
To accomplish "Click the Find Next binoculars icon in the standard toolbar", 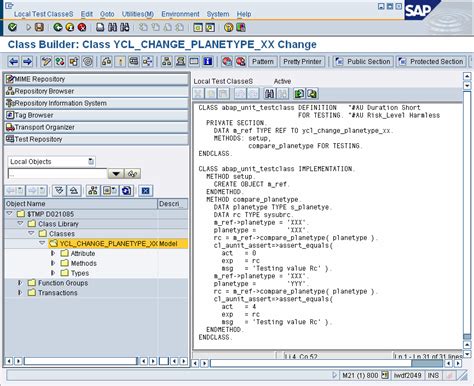I will [125, 27].
